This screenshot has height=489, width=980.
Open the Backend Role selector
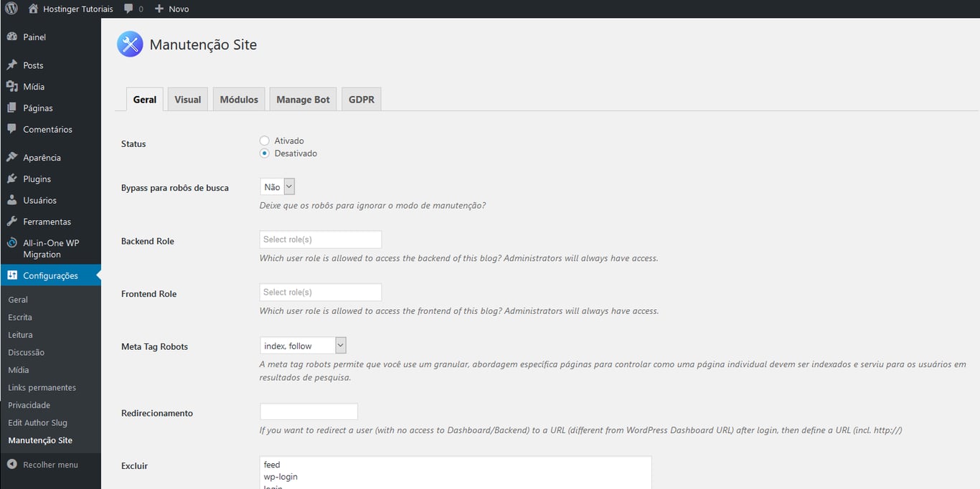pos(320,239)
